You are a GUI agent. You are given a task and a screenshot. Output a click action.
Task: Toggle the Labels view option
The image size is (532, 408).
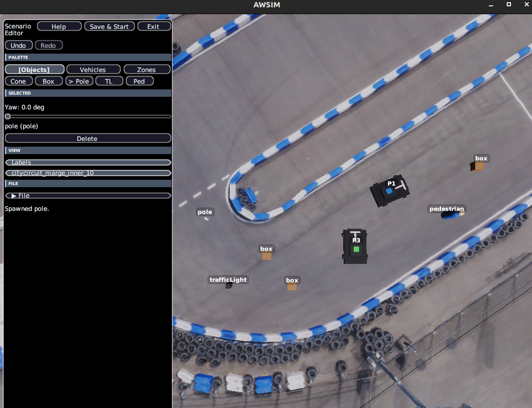tap(88, 162)
